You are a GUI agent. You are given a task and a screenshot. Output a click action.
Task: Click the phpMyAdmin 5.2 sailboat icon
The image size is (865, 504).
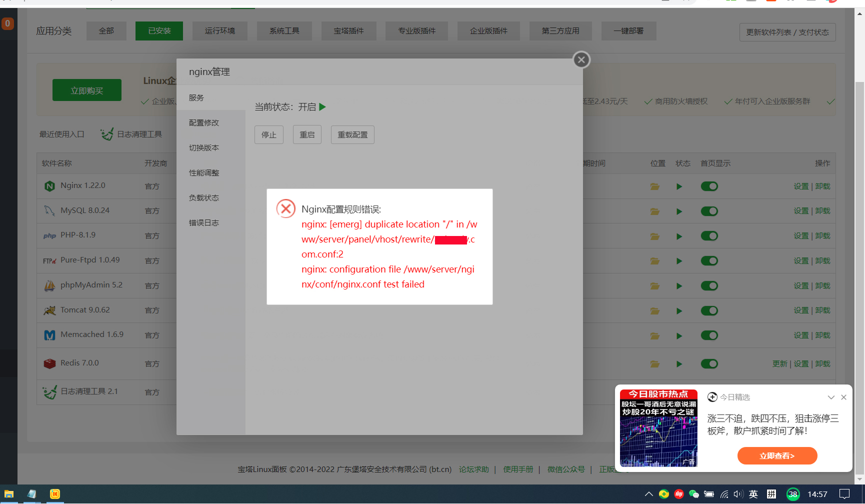coord(49,285)
